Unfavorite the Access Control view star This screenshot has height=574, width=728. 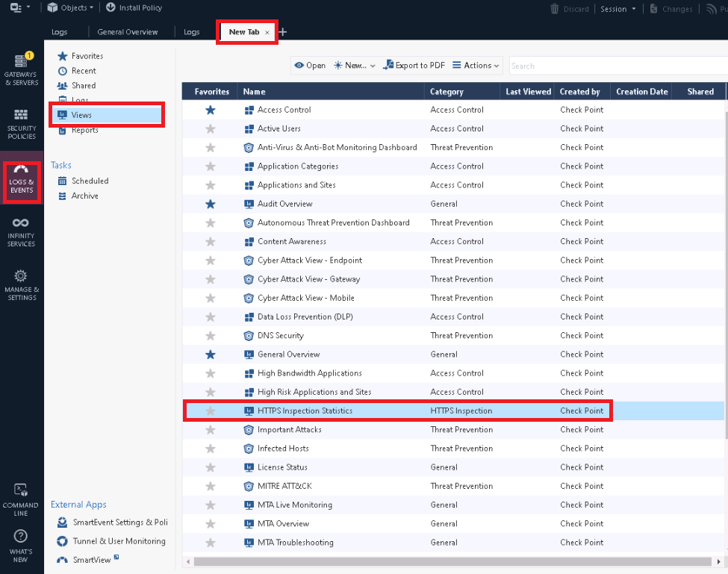pyautogui.click(x=211, y=110)
